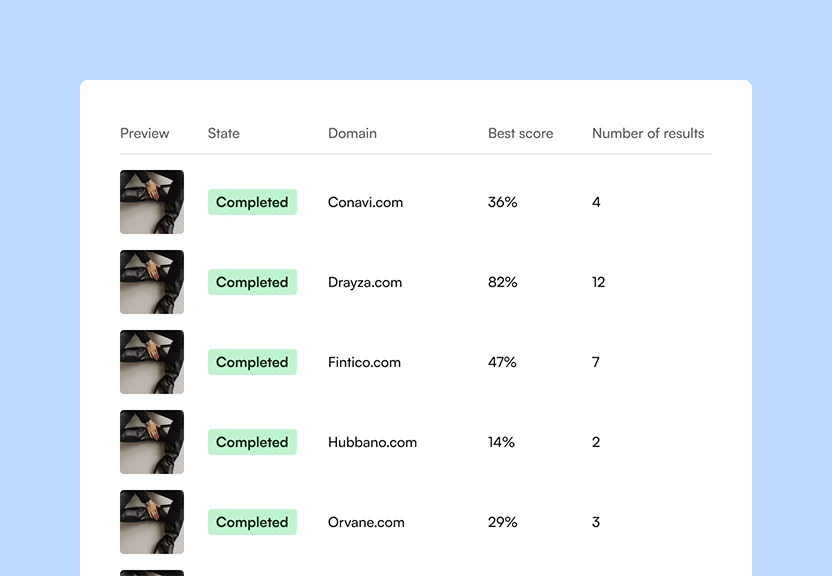Click Completed badge for Orvane.com
Viewport: 832px width, 576px height.
(x=252, y=522)
